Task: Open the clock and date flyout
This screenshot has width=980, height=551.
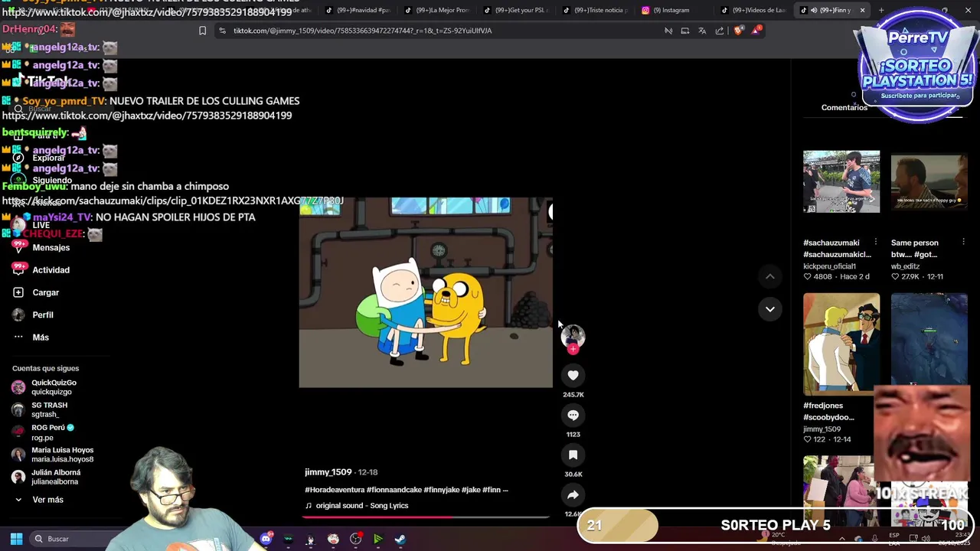Action: [x=952, y=539]
